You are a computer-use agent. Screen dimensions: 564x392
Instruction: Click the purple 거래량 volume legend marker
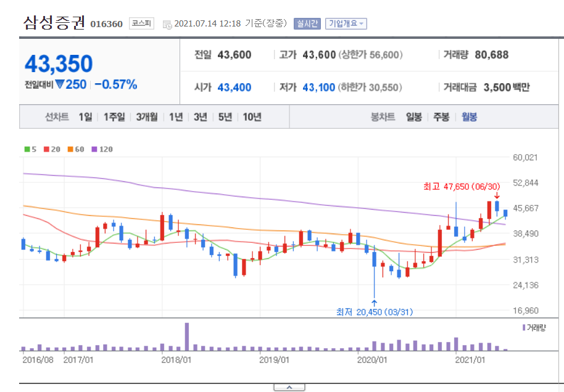[x=524, y=328]
